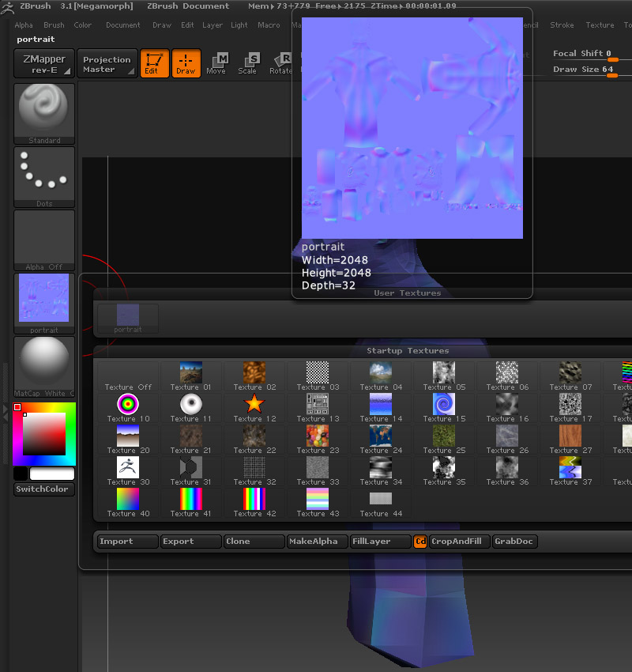Open the Document menu

(x=123, y=25)
